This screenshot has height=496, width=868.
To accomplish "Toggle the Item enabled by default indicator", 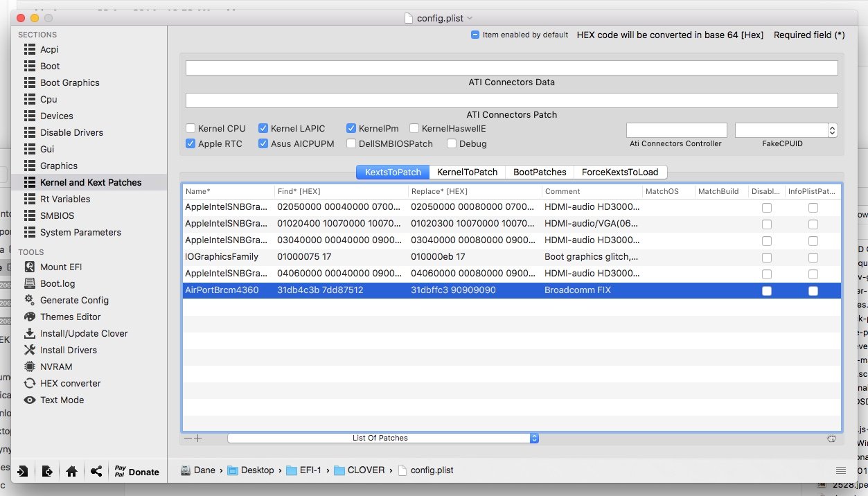I will [475, 35].
